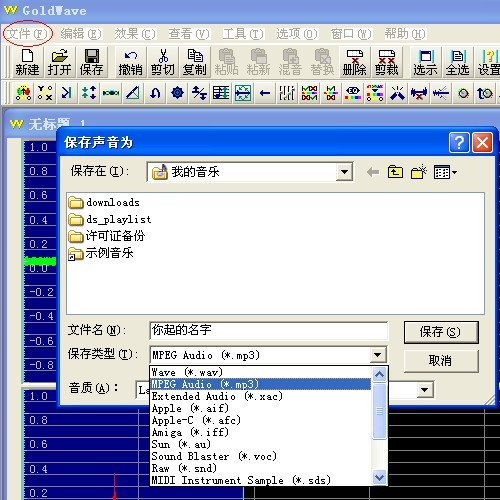This screenshot has width=500, height=500.
Task: Click the 替换 (Replace) toolbar icon
Action: (x=323, y=62)
